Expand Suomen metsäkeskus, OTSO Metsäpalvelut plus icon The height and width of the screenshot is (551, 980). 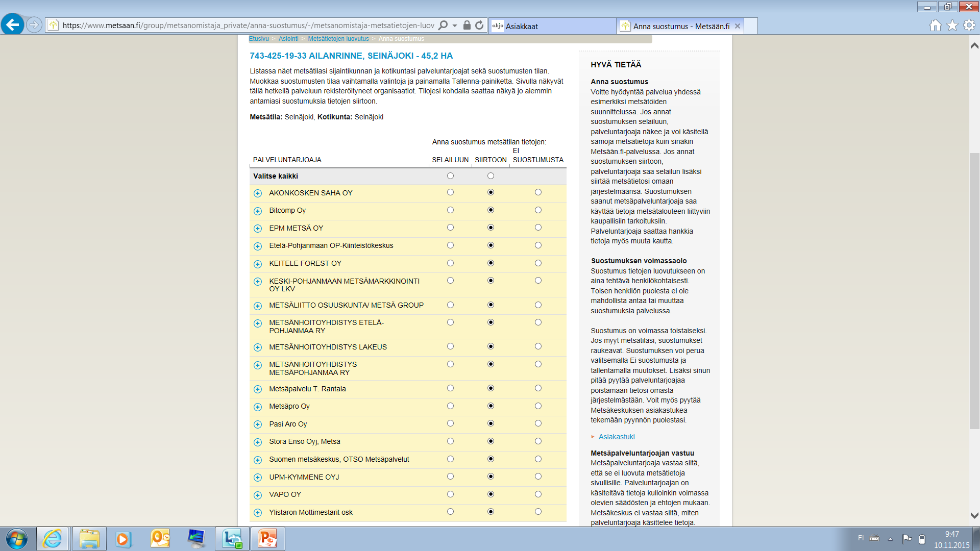258,460
